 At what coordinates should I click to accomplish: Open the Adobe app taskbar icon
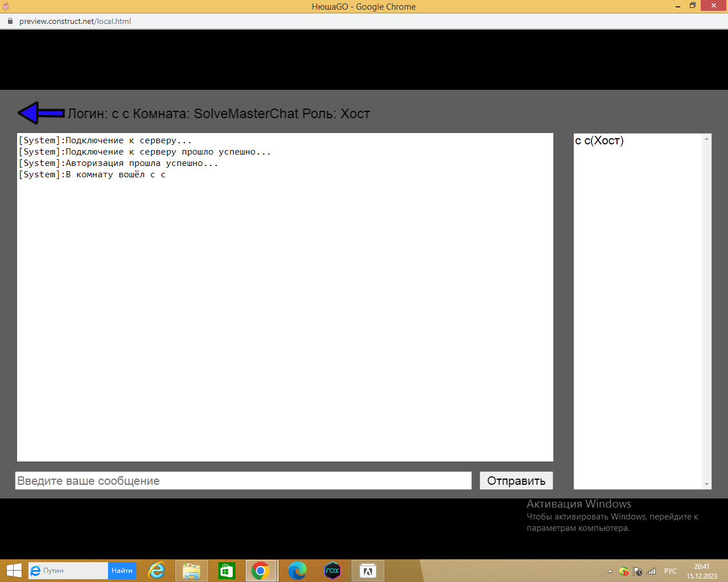pyautogui.click(x=367, y=571)
